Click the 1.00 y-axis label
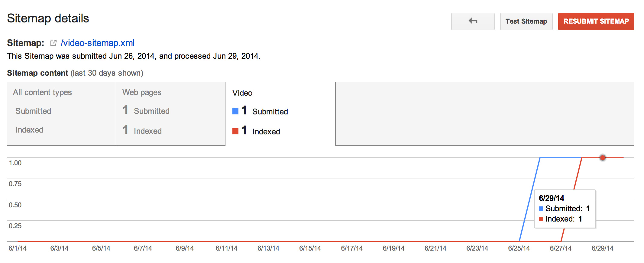 [x=15, y=163]
